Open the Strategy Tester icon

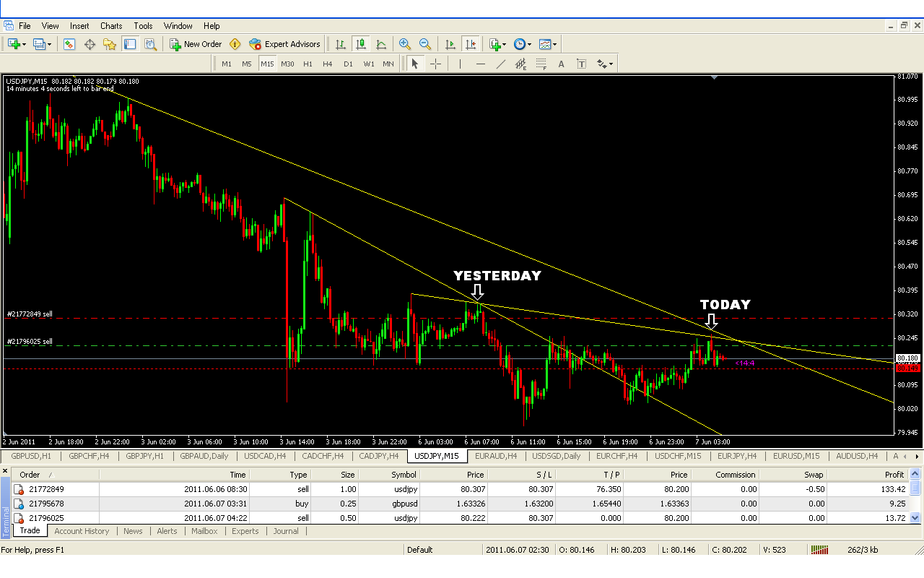pyautogui.click(x=150, y=44)
